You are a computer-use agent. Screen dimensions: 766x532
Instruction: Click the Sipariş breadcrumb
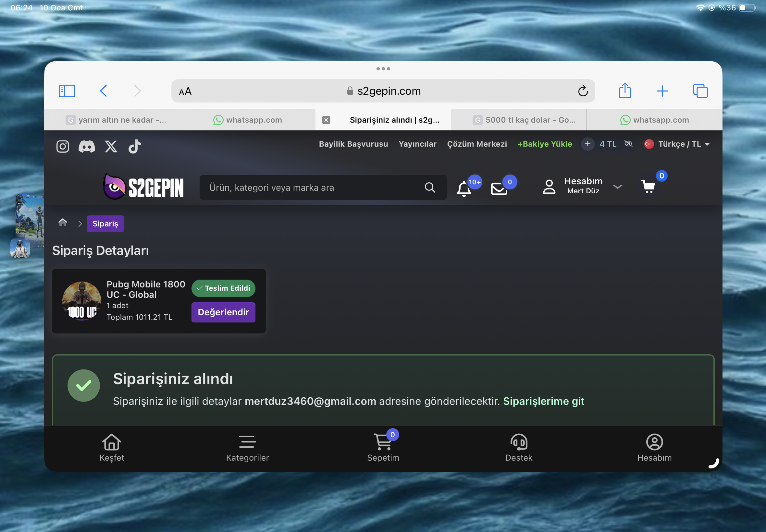pos(105,224)
